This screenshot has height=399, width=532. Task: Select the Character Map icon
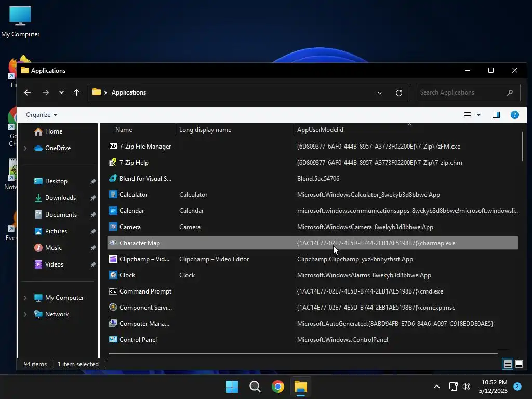pyautogui.click(x=113, y=243)
